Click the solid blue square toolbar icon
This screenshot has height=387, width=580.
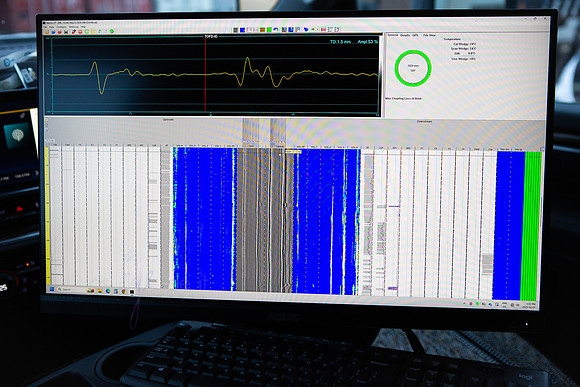click(242, 30)
